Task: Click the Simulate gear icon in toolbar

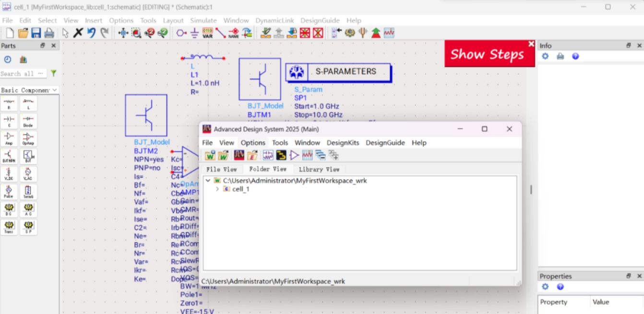Action: [x=350, y=33]
